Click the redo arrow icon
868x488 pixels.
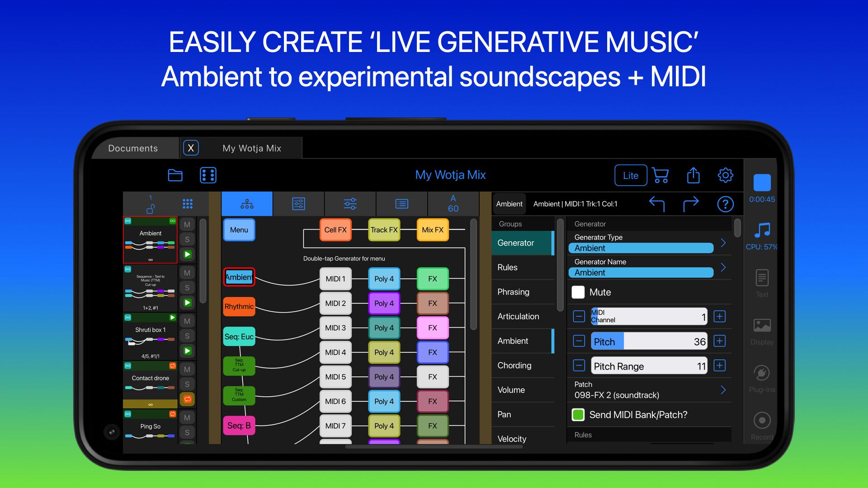[x=691, y=204]
